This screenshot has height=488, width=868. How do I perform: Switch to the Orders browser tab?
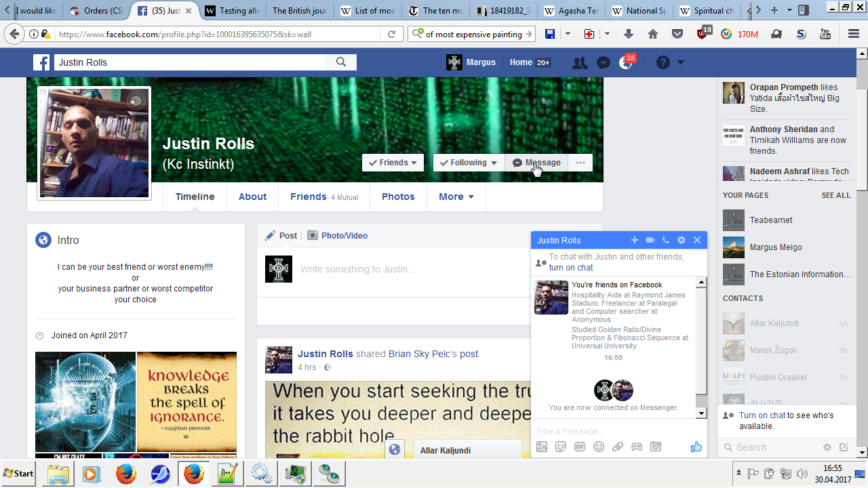(x=96, y=11)
